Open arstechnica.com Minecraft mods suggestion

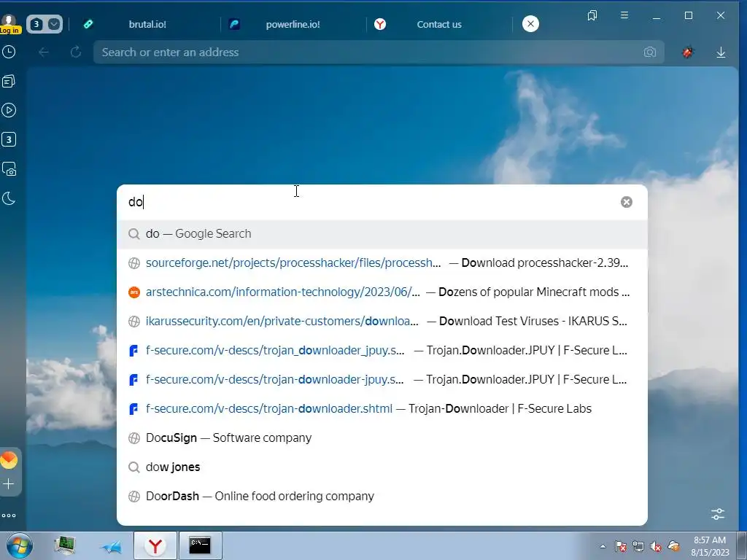[x=382, y=292]
